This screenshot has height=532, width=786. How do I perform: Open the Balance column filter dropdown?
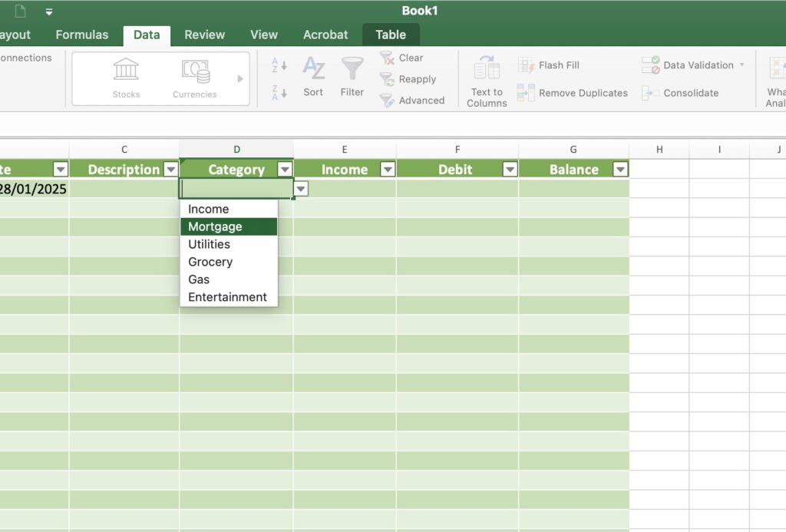click(620, 170)
